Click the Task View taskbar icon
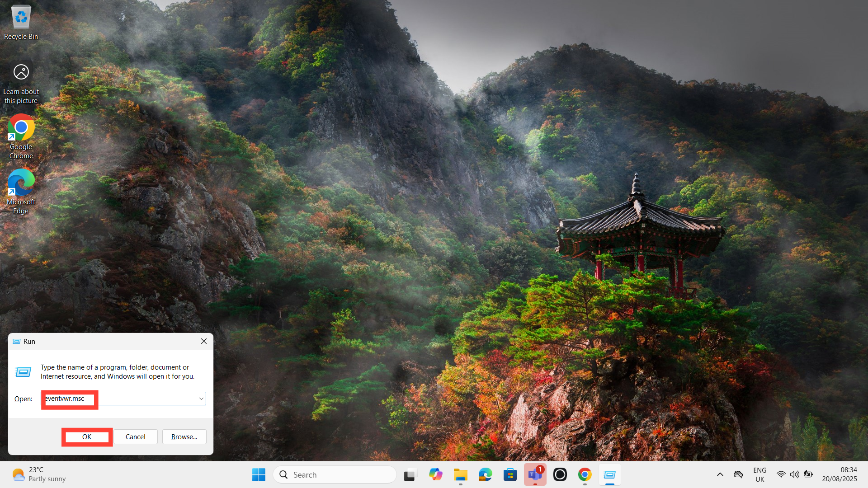 [x=410, y=474]
